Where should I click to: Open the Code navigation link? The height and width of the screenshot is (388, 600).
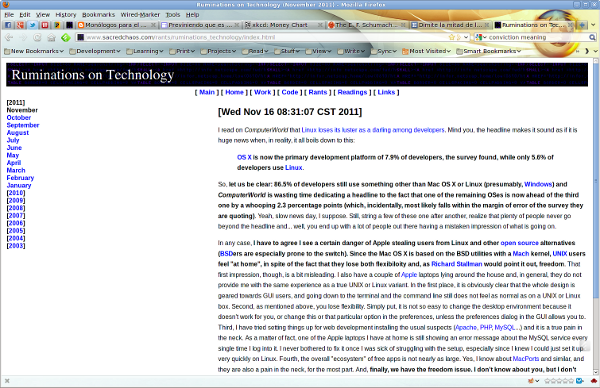(x=290, y=92)
